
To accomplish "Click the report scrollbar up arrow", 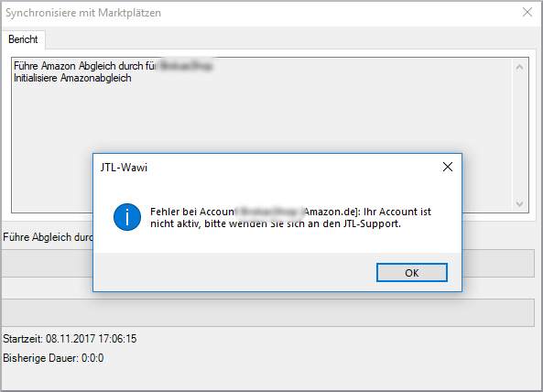I will (x=519, y=67).
